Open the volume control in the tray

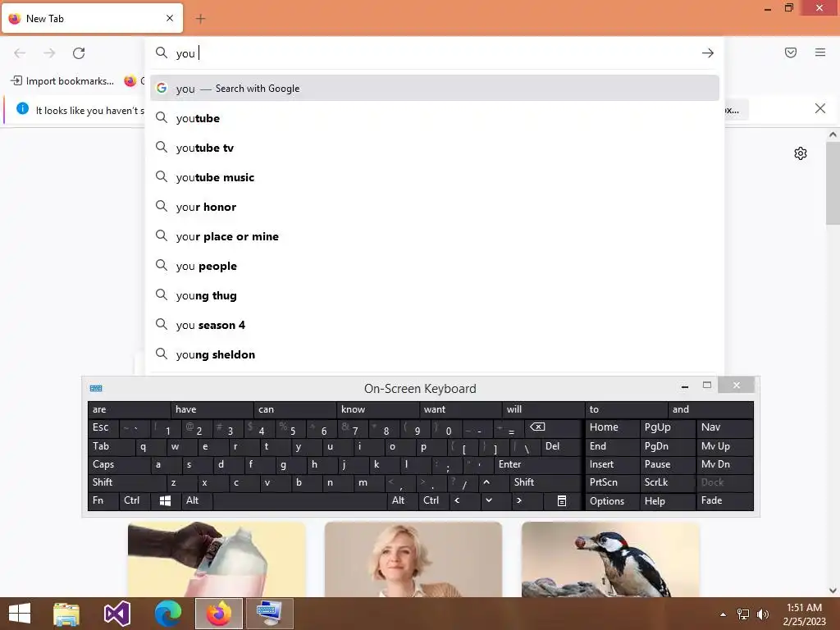pos(762,614)
